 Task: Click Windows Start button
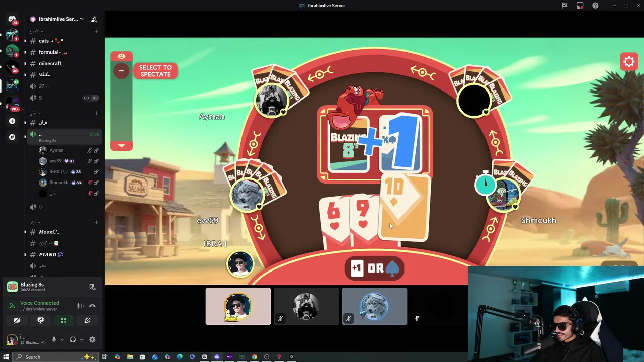[x=6, y=357]
